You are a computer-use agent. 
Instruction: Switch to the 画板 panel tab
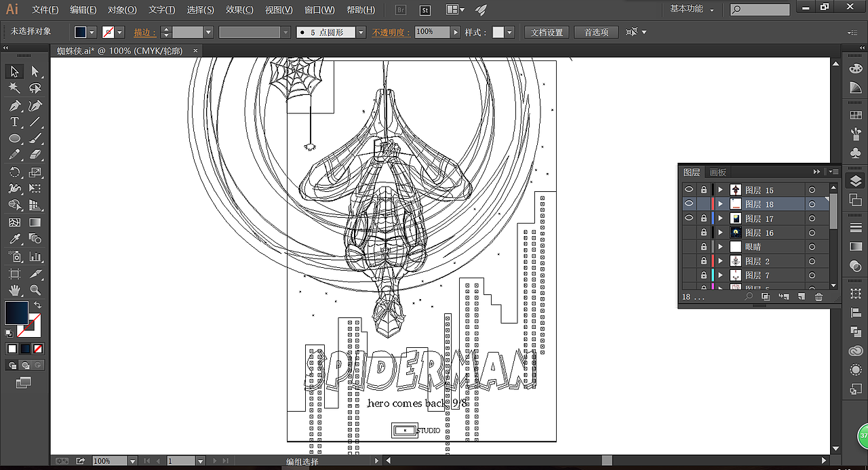pyautogui.click(x=718, y=172)
